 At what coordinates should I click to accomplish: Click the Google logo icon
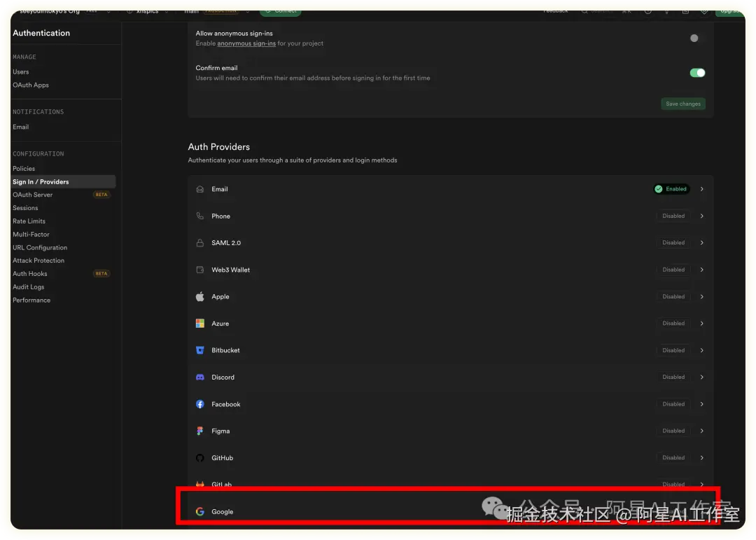click(200, 511)
